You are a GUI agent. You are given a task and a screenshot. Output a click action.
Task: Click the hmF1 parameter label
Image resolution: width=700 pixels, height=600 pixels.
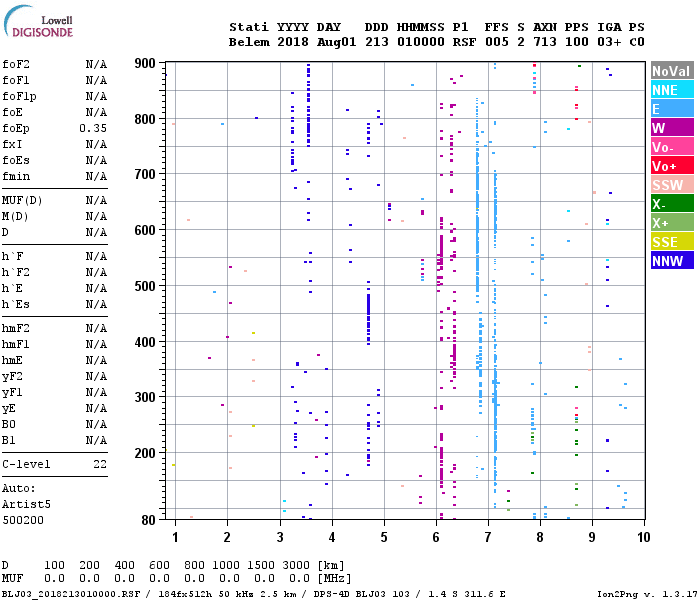[16, 345]
